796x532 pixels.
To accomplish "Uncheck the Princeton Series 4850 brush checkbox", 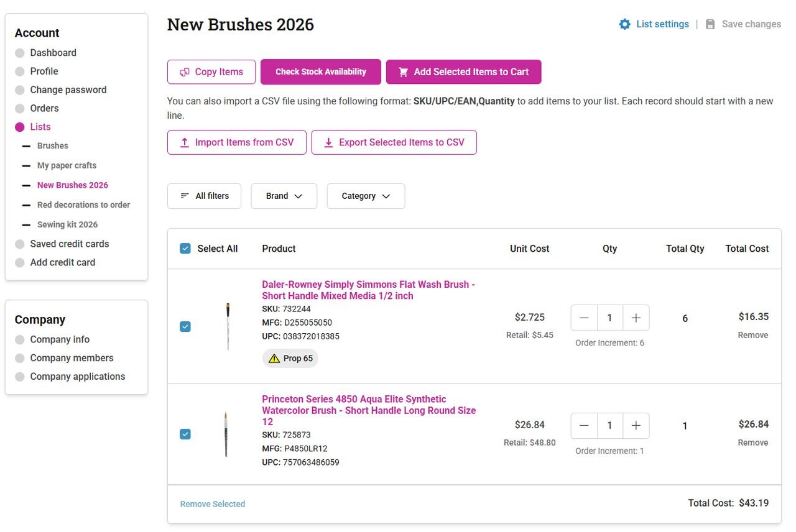I will tap(185, 434).
